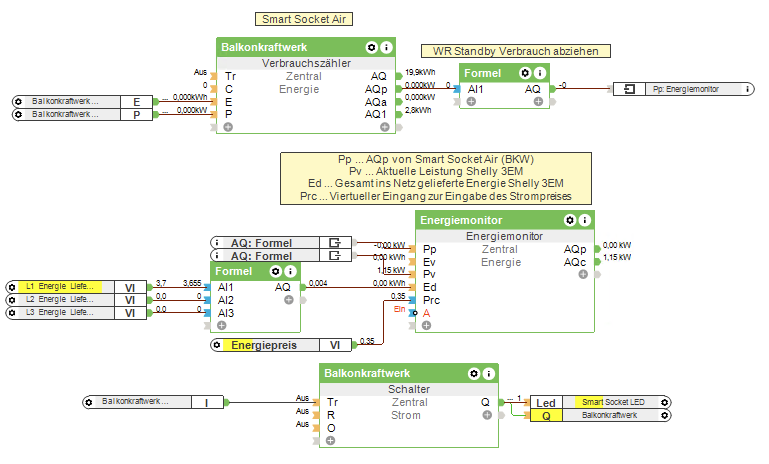
Task: Click gear icon on Energiepreis virtual input
Action: [x=217, y=345]
